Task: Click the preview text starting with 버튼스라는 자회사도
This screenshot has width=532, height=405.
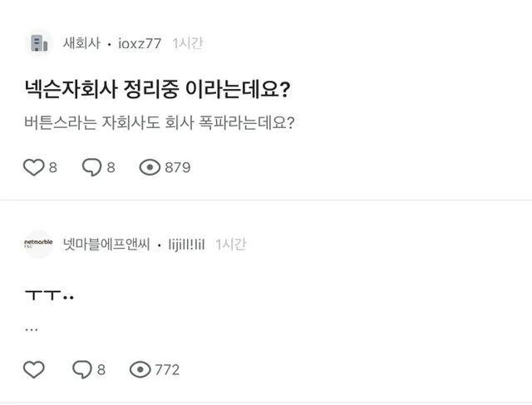Action: (161, 122)
